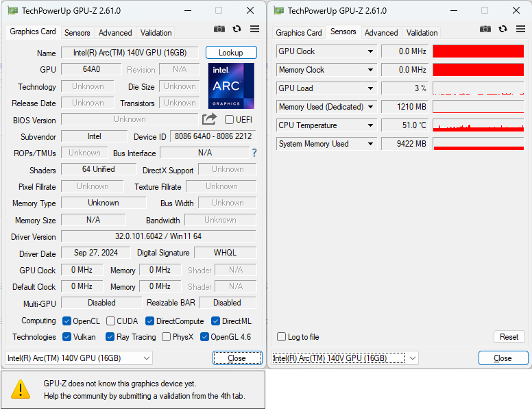The image size is (532, 411).
Task: Click the Lookup button
Action: 231,53
